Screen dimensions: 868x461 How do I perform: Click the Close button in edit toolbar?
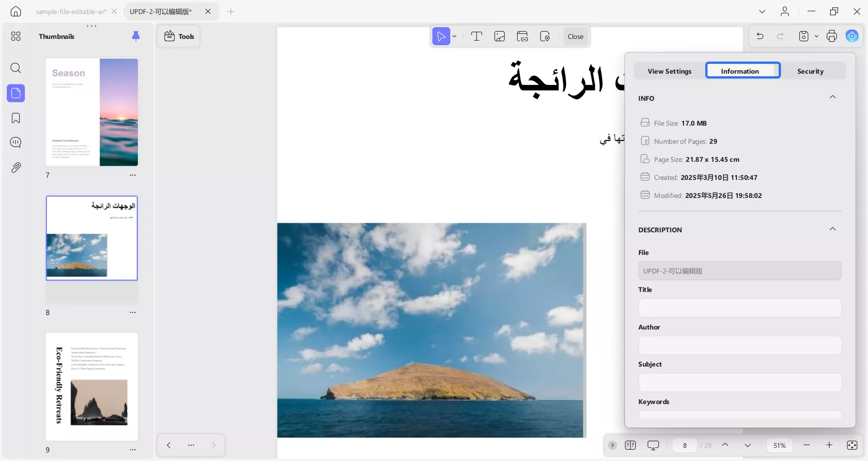[x=576, y=37]
